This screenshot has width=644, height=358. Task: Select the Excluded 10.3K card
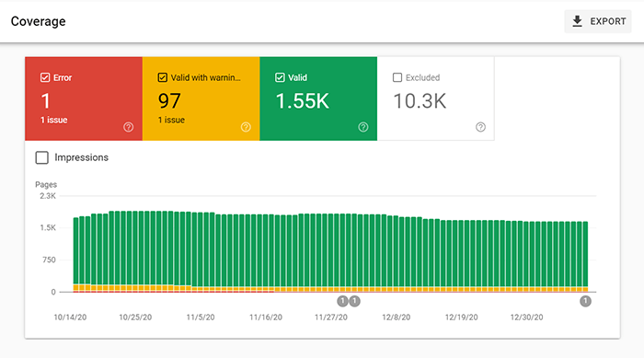click(x=436, y=98)
